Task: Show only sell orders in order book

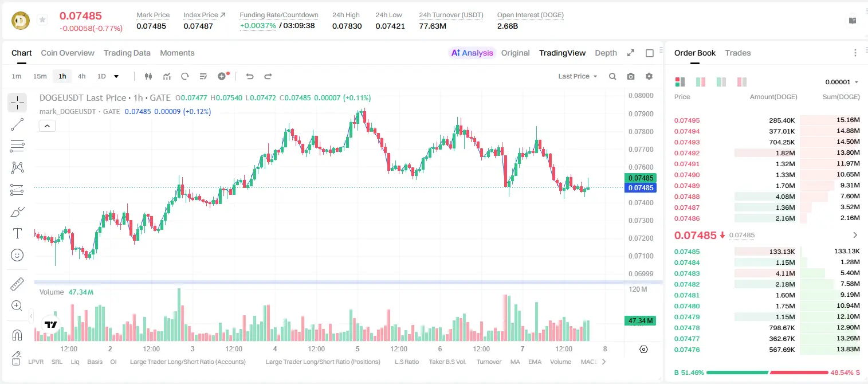Action: (x=742, y=82)
